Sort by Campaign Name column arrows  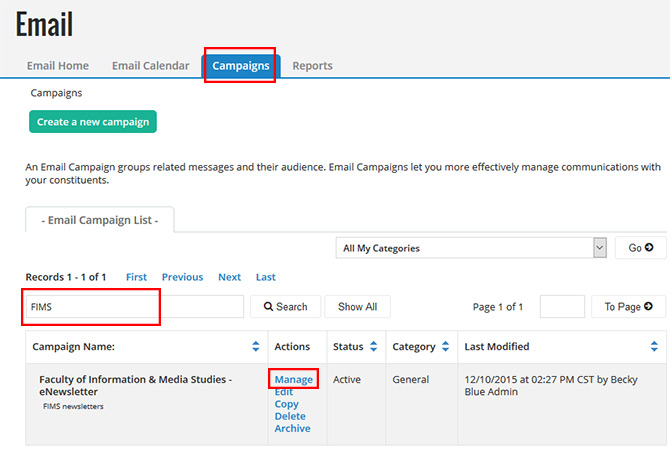[256, 347]
